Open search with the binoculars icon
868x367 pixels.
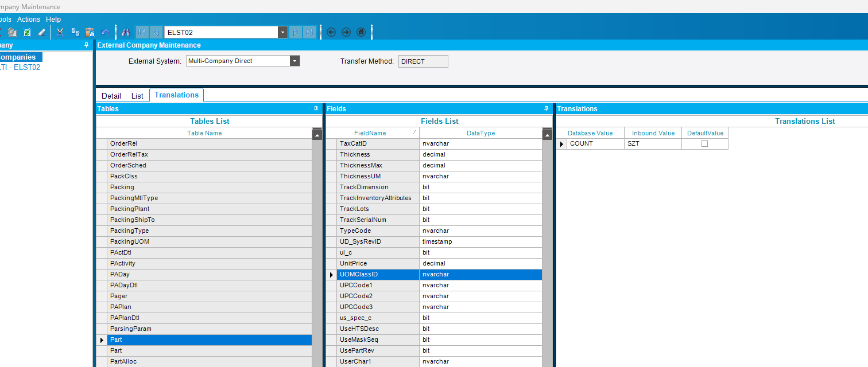tap(126, 32)
